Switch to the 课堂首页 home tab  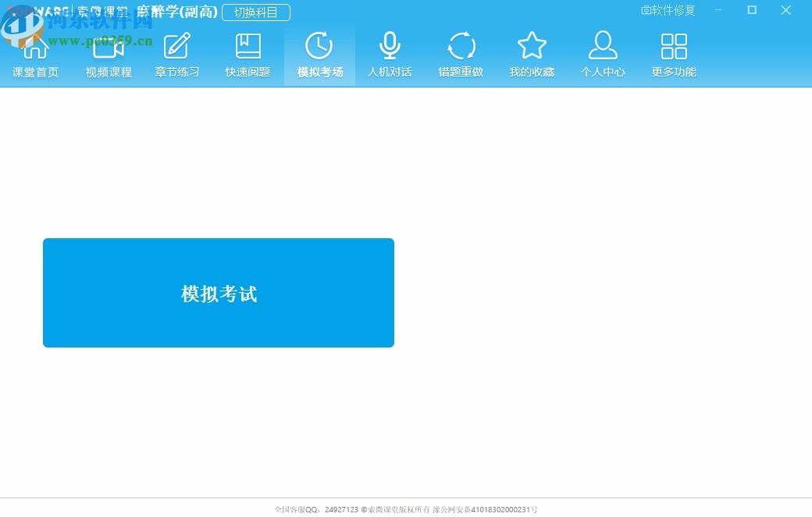(x=36, y=55)
